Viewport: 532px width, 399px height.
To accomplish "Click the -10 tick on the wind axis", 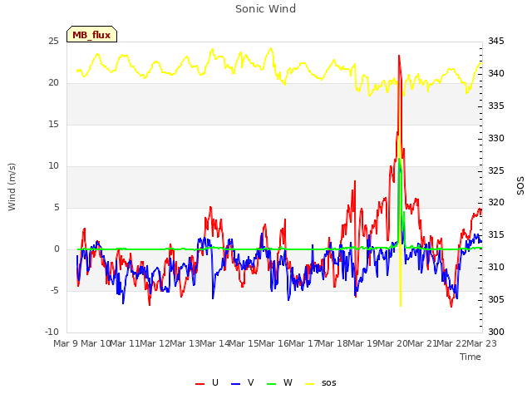I will (x=52, y=332).
